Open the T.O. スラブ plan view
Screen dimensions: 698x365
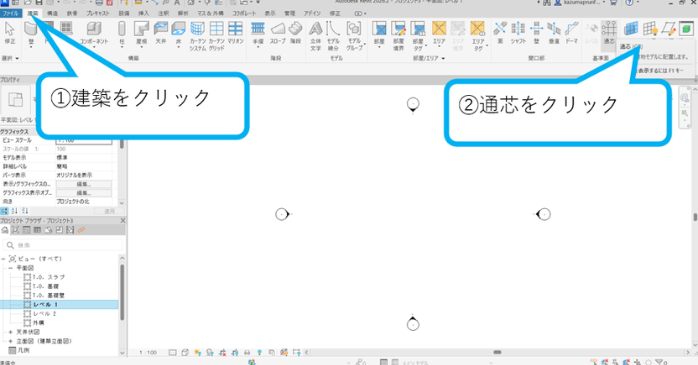(x=48, y=277)
